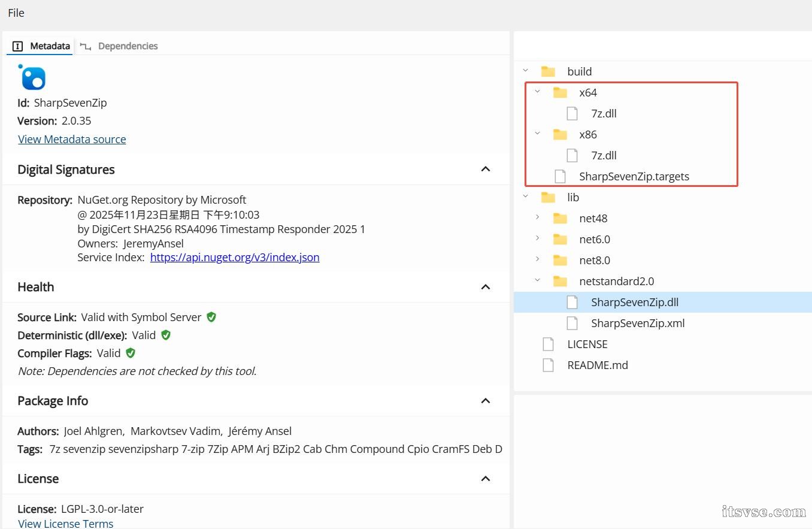
Task: Click the README.md file icon
Action: pyautogui.click(x=548, y=365)
